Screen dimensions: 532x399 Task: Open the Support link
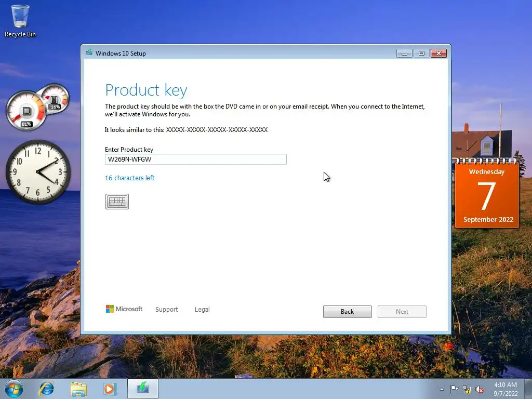167,310
